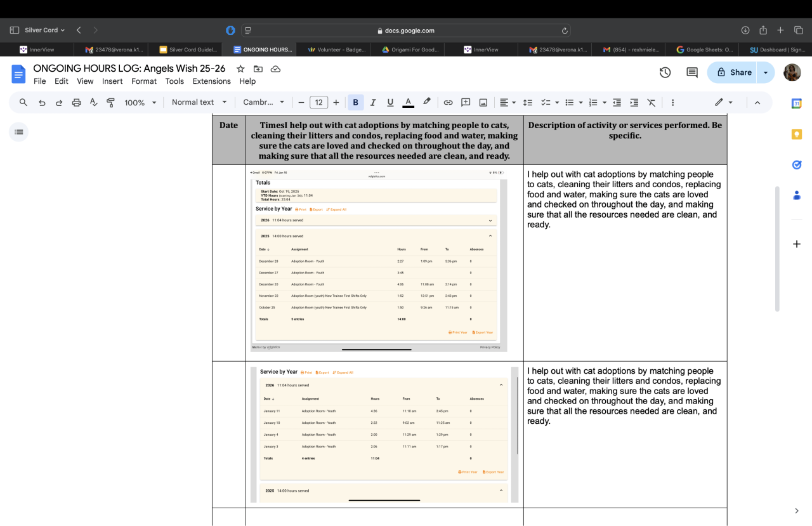The width and height of the screenshot is (812, 526).
Task: Star this document
Action: (240, 69)
